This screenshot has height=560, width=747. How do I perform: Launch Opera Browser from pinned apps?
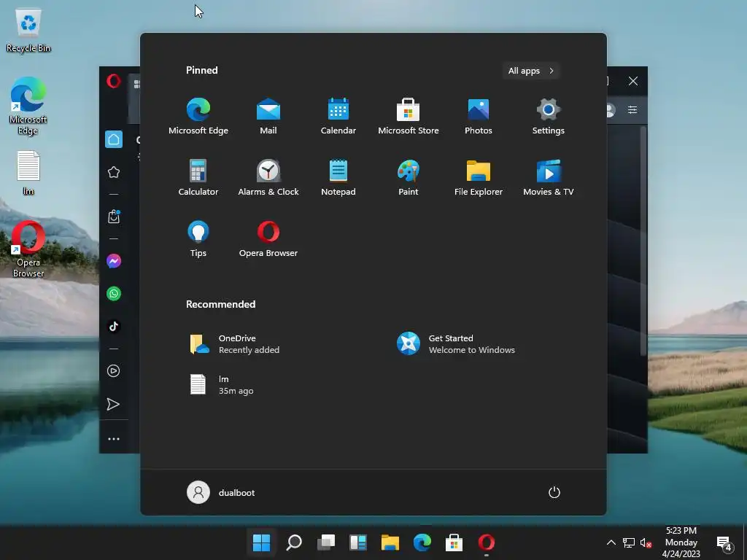point(268,239)
